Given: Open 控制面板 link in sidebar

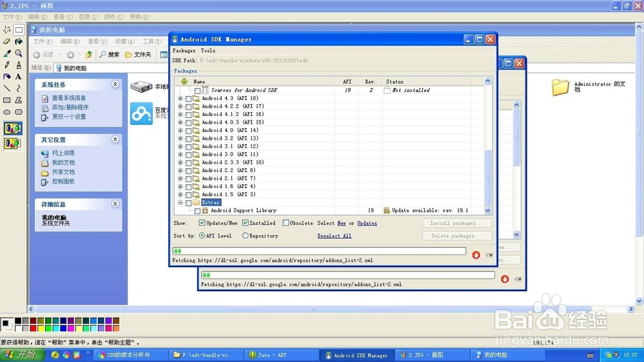Looking at the screenshot, I should pyautogui.click(x=63, y=181).
